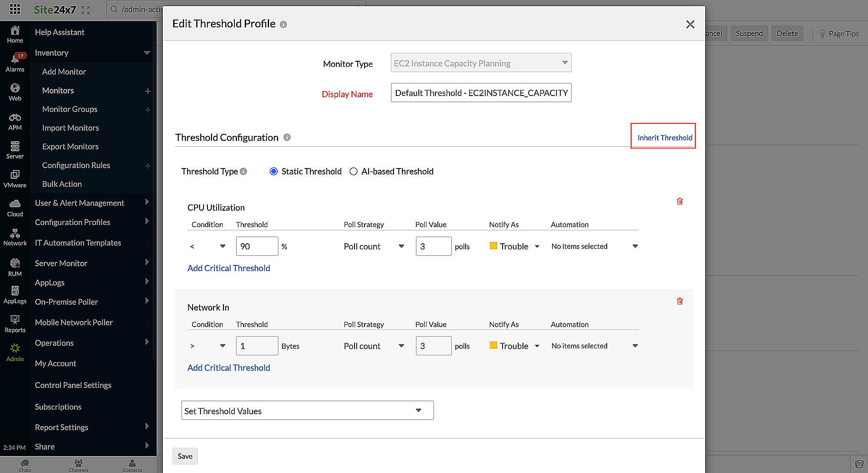Click the Display Name input field
868x473 pixels.
481,93
